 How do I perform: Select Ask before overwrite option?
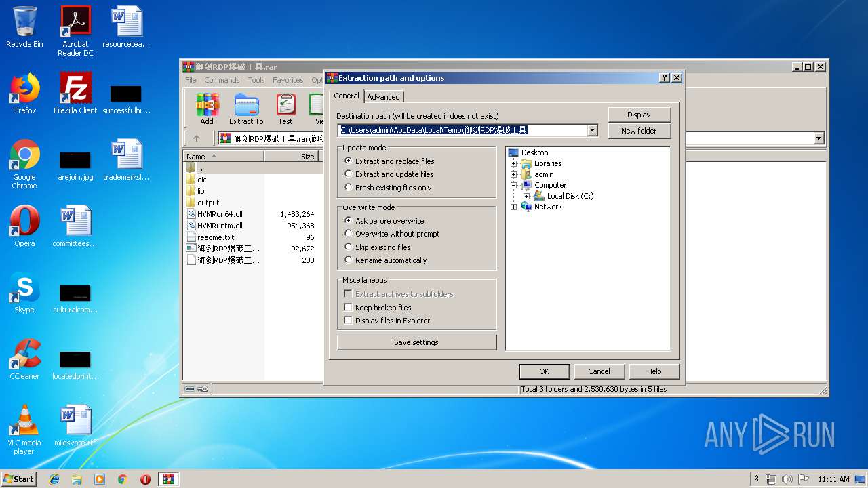click(x=385, y=221)
